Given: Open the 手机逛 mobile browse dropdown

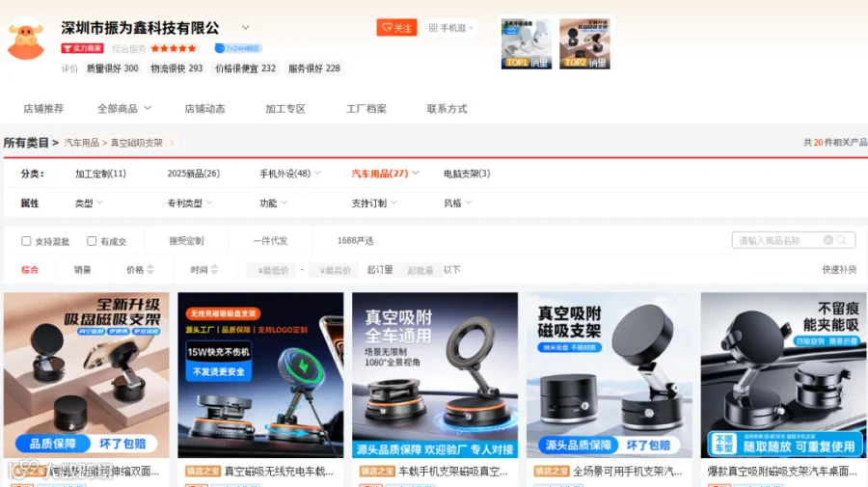Looking at the screenshot, I should pyautogui.click(x=451, y=28).
